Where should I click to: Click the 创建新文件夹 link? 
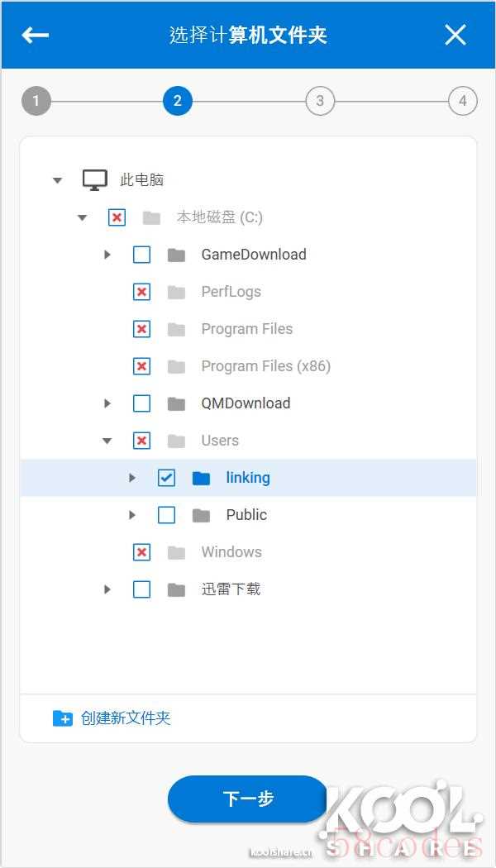coord(126,718)
